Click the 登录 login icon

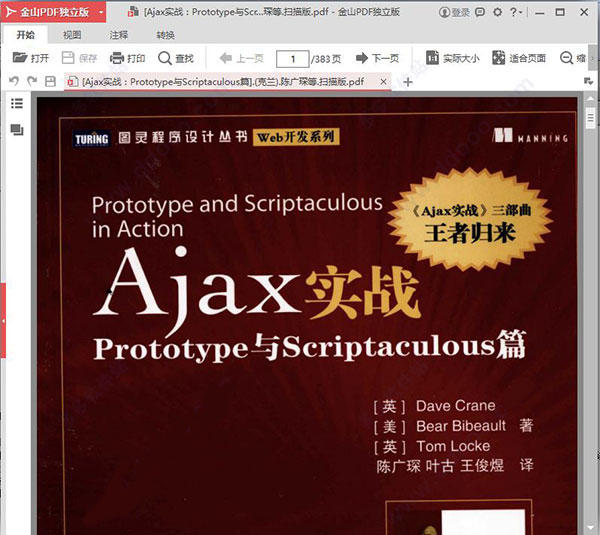click(x=454, y=12)
